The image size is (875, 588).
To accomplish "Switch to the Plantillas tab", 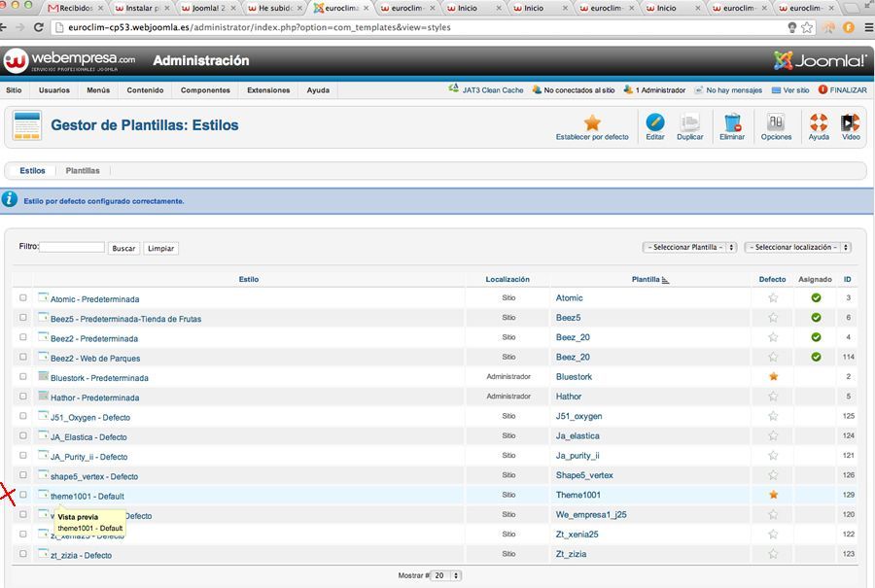I will pyautogui.click(x=83, y=171).
